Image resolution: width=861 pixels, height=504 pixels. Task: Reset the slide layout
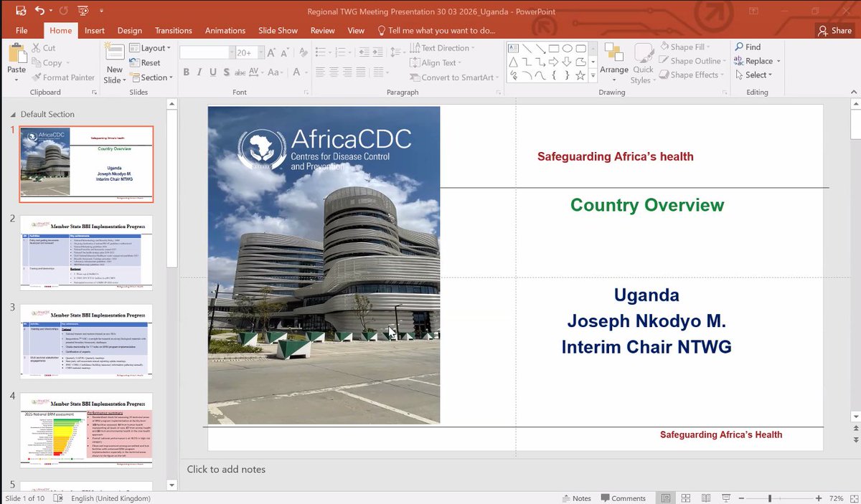pyautogui.click(x=145, y=62)
